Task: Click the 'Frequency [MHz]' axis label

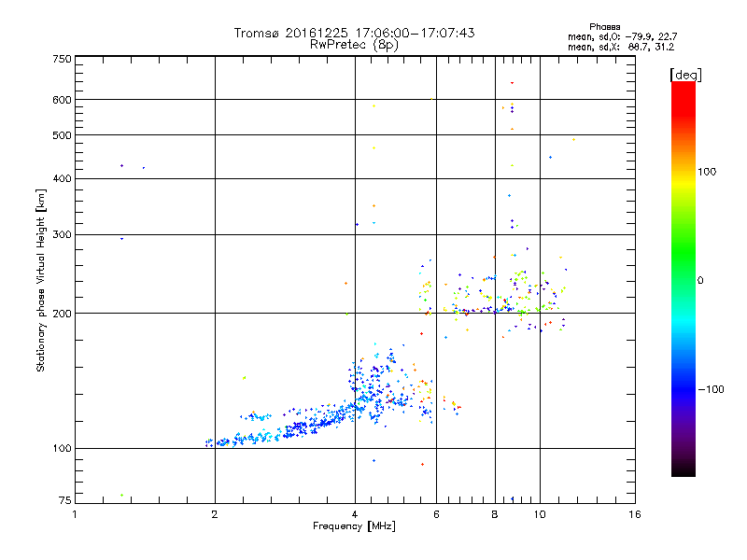Action: (354, 526)
